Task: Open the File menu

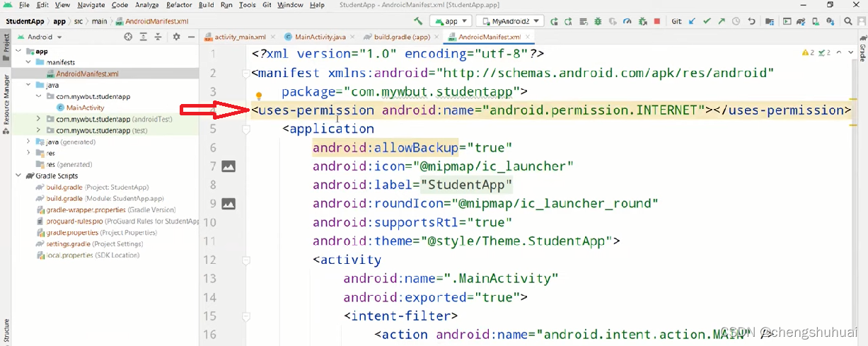Action: click(24, 5)
